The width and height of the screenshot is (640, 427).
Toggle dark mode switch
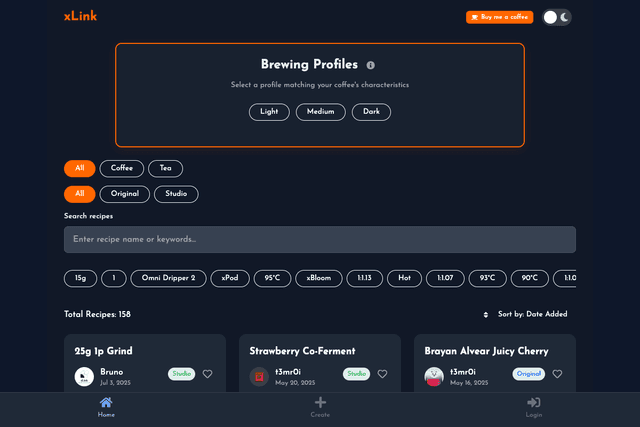557,17
